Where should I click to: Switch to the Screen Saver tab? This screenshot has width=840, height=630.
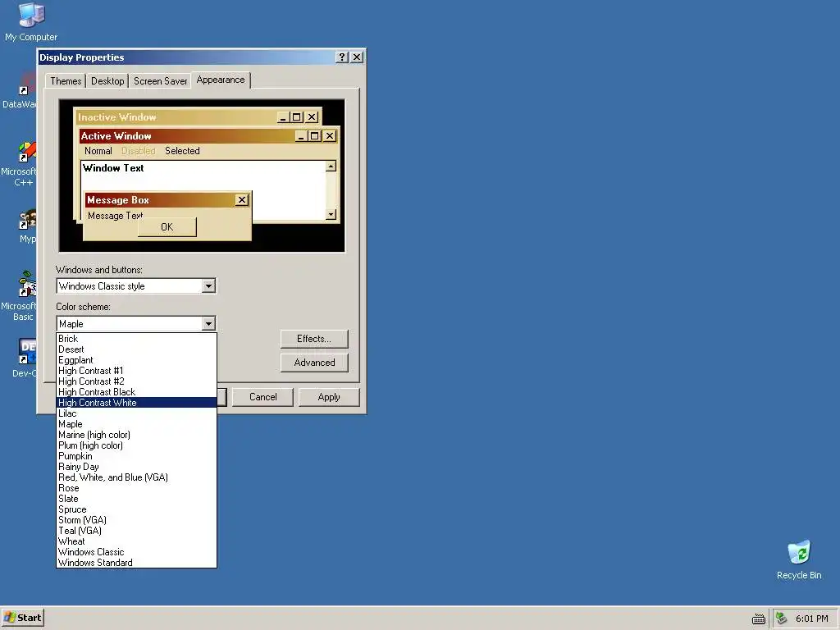160,81
